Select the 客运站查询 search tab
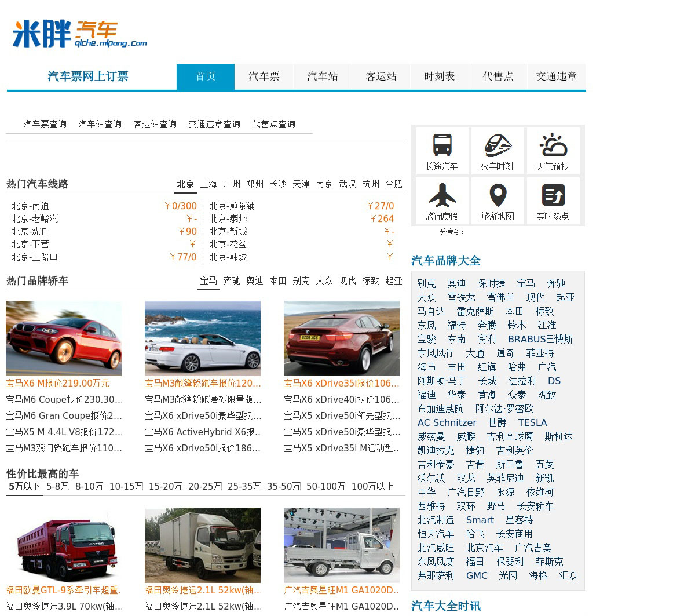Screen dimensions: 695x616 point(155,124)
